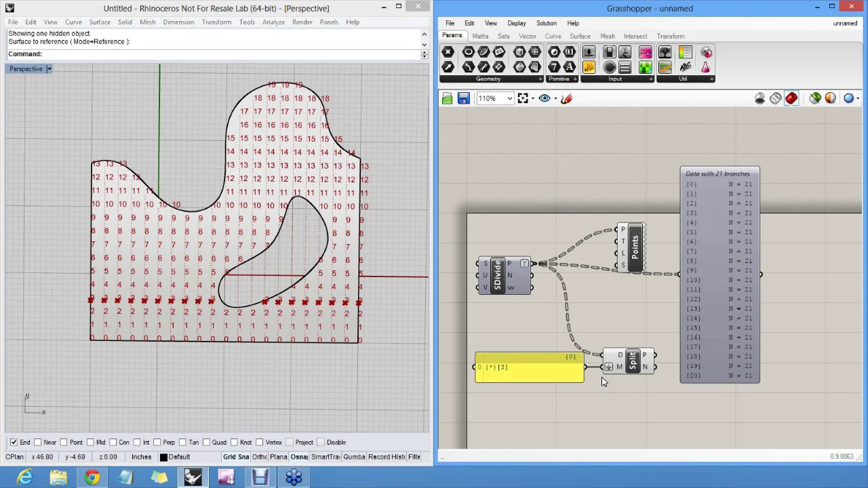
Task: Click the Number Slider component icon
Action: (x=589, y=53)
